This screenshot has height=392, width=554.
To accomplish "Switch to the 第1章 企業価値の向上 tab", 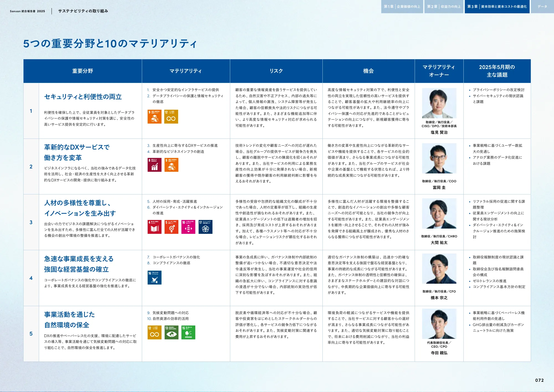I will click(x=402, y=6).
